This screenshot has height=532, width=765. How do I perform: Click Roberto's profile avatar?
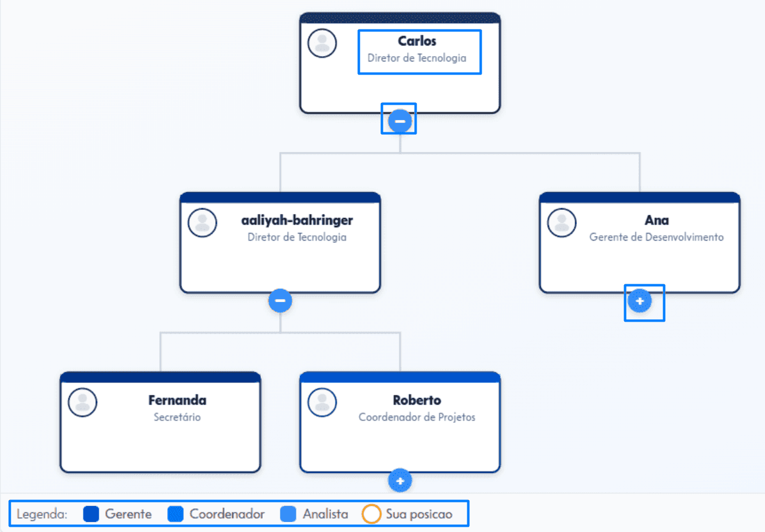tap(322, 403)
